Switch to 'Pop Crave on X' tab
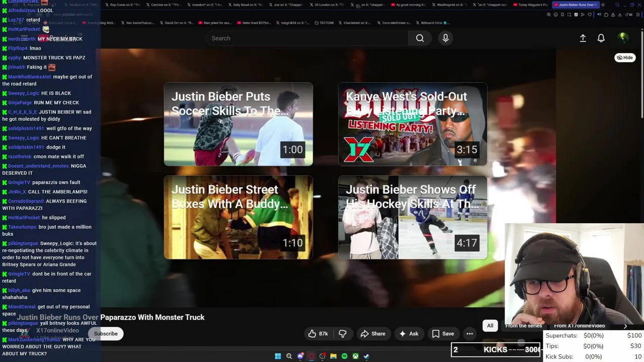 tap(122, 5)
